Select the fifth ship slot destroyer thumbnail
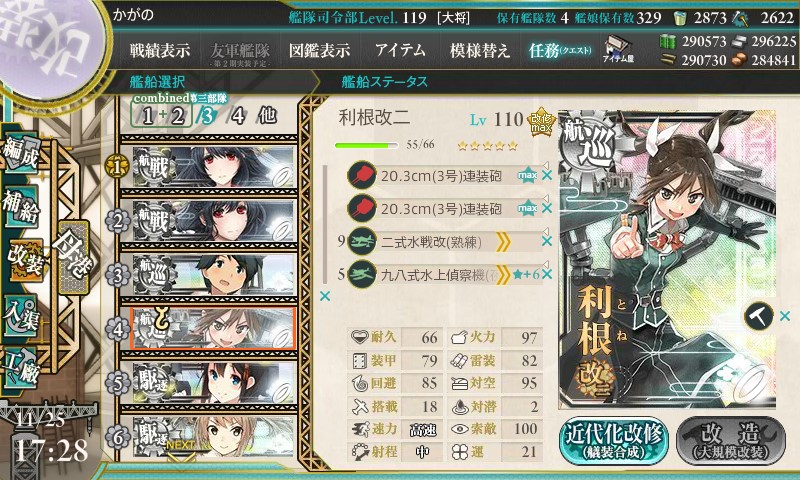 214,382
